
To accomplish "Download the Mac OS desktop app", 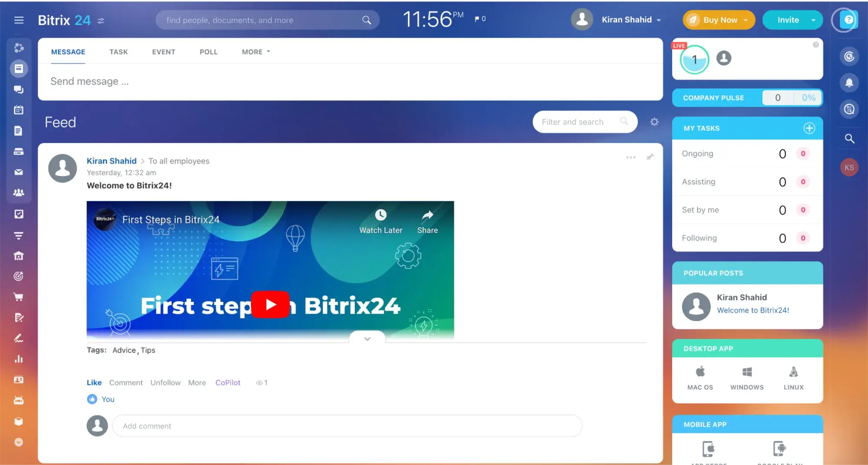I will pyautogui.click(x=700, y=379).
